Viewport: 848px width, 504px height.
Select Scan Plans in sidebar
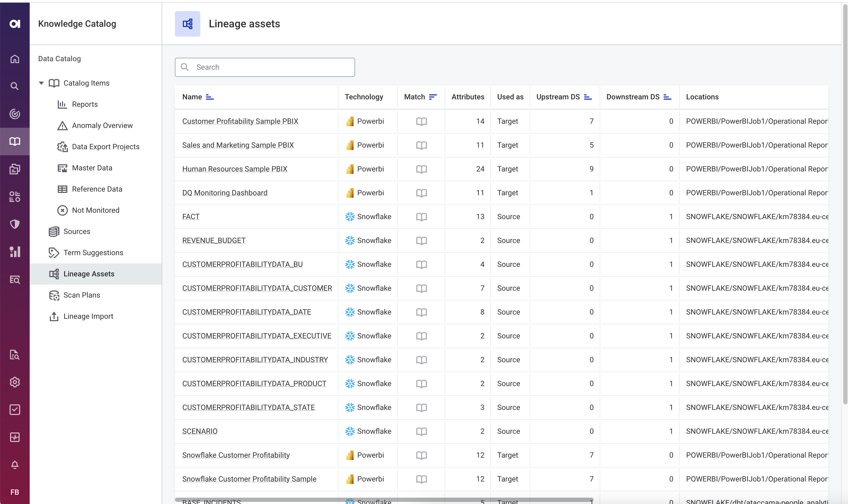pos(82,295)
